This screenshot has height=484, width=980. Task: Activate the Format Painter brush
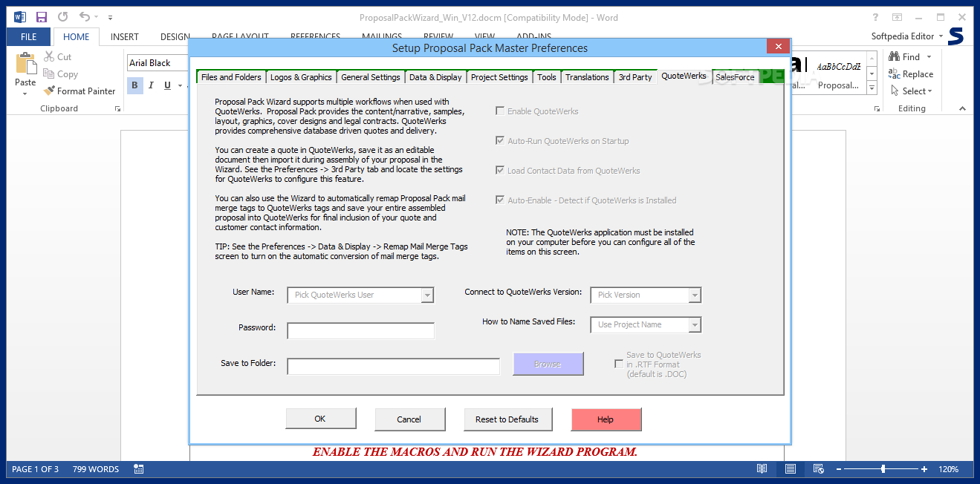click(49, 91)
